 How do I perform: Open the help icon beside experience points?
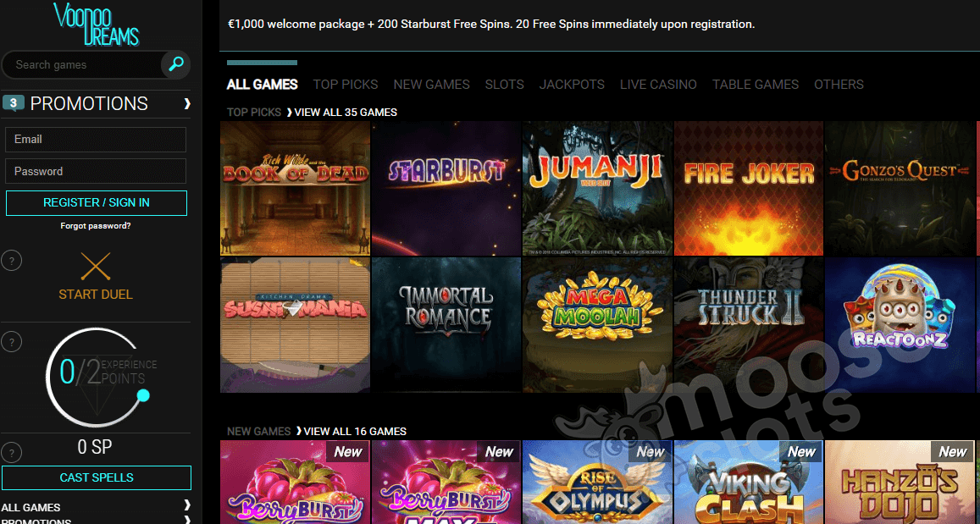11,342
